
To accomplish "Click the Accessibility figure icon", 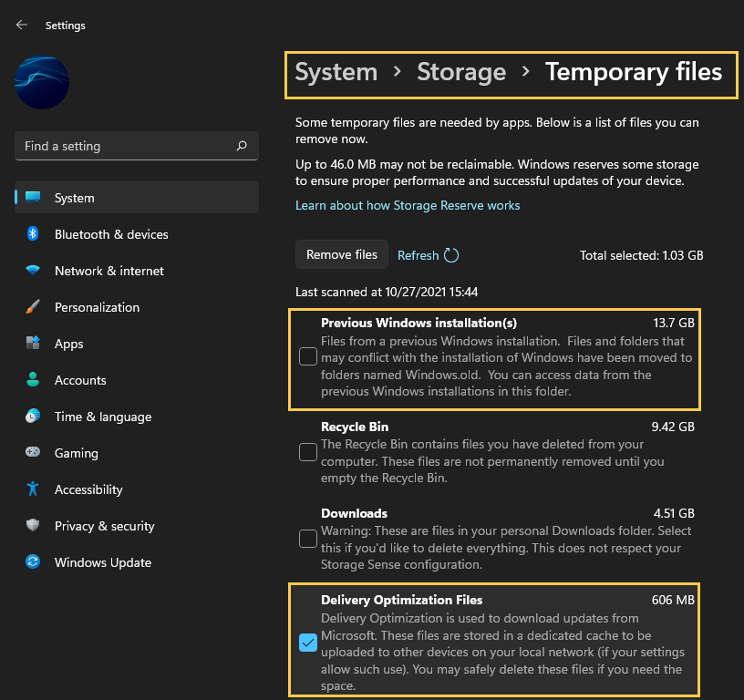I will (33, 489).
